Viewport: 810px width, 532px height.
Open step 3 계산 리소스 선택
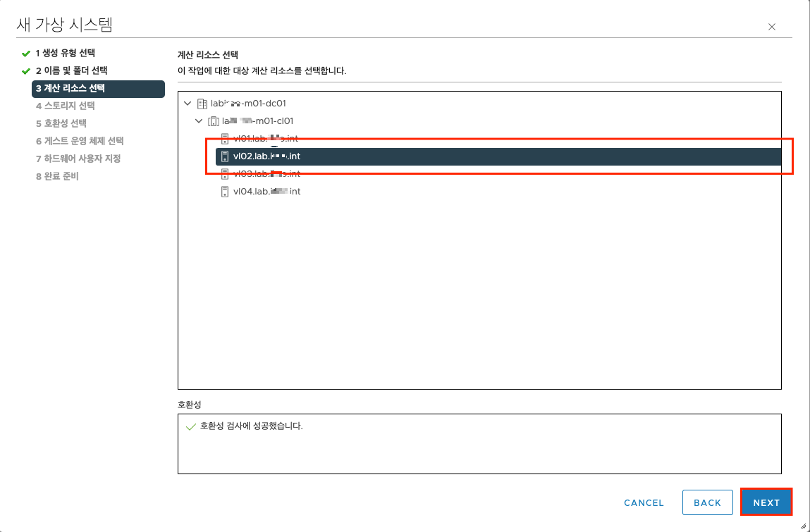[98, 88]
